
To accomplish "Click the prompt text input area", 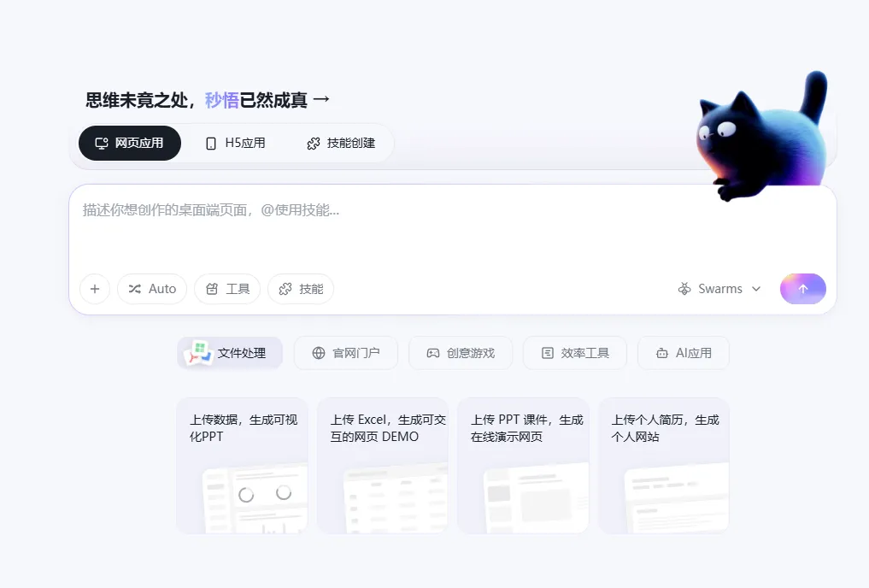I will click(x=452, y=227).
